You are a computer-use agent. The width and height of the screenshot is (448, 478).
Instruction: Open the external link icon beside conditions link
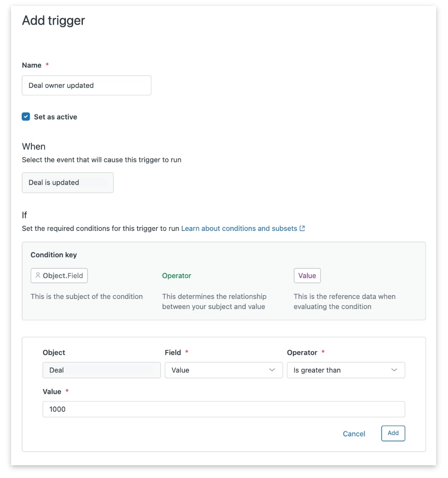(303, 228)
